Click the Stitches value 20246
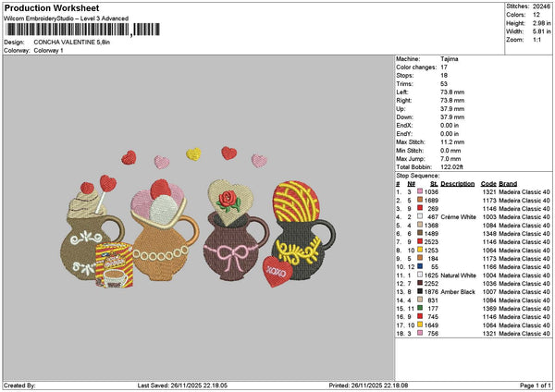 click(541, 6)
